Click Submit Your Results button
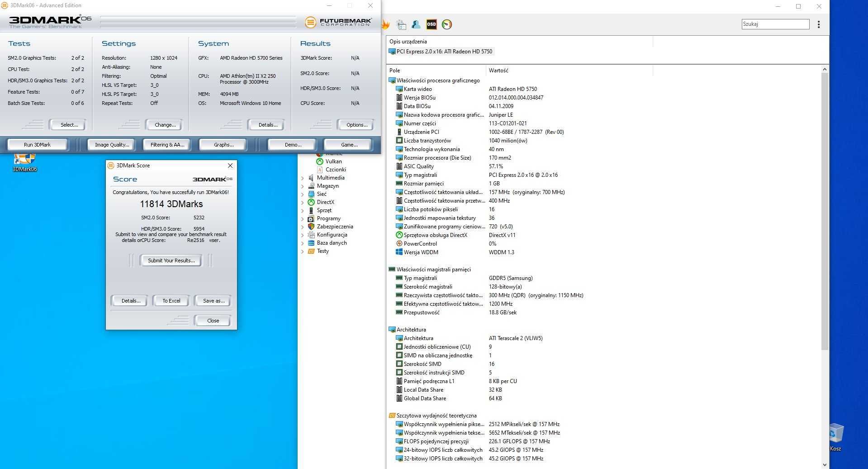The width and height of the screenshot is (868, 469). [x=171, y=261]
